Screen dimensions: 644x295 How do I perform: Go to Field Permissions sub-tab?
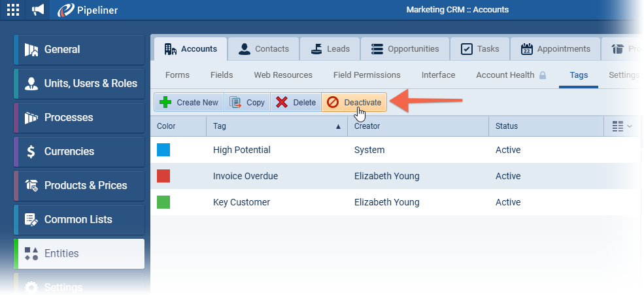367,75
